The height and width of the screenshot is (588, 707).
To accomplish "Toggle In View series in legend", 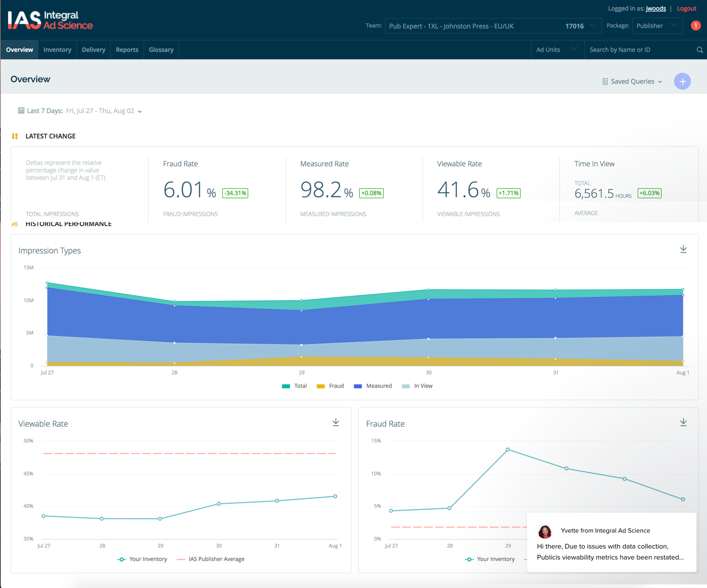I will [x=417, y=386].
